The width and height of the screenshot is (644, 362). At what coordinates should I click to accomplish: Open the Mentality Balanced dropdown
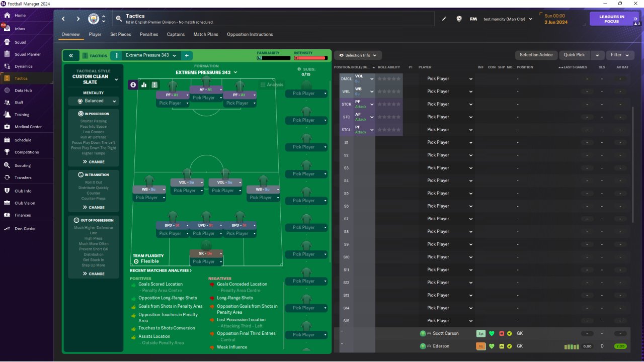click(94, 101)
